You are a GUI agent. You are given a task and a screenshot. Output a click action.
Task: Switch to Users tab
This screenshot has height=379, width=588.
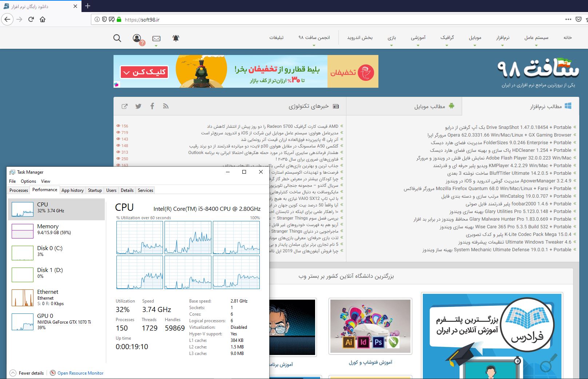pos(111,190)
